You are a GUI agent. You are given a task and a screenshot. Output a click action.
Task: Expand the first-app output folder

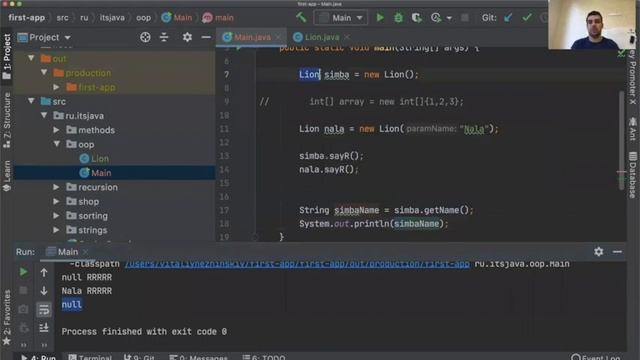[56, 87]
